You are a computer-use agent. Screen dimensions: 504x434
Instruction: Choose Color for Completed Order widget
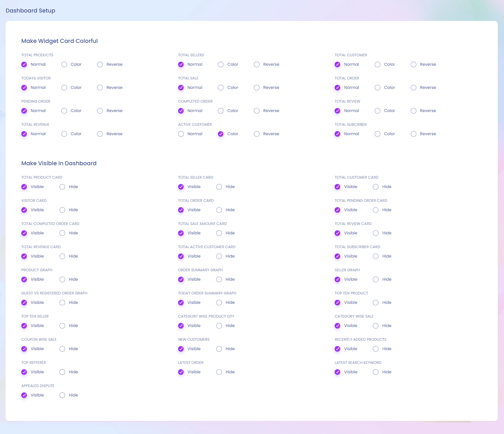tap(221, 111)
